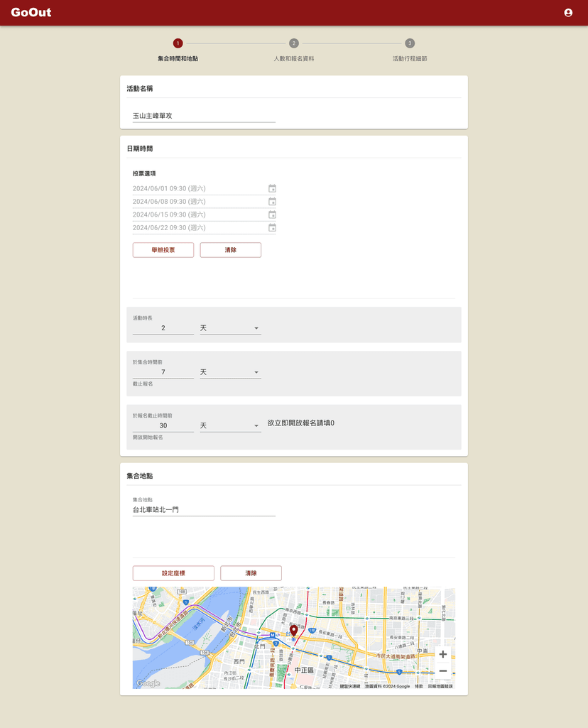Screen dimensions: 588x728
Task: Click the 活動時長 number field
Action: pos(163,328)
